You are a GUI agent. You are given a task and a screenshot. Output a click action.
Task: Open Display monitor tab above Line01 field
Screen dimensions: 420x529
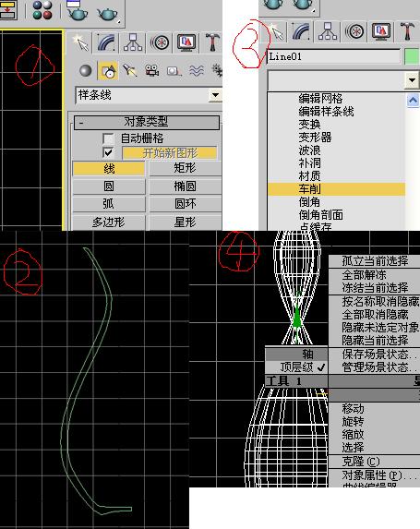pyautogui.click(x=381, y=31)
